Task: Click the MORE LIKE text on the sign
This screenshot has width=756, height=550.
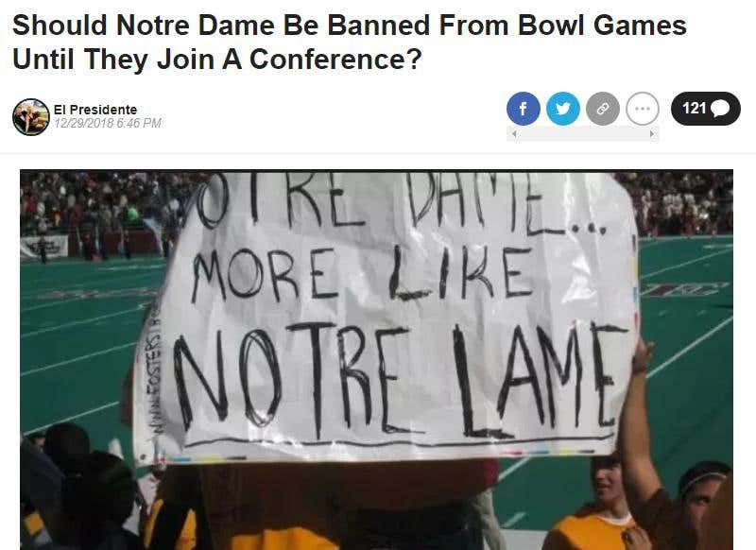Action: tap(362, 272)
